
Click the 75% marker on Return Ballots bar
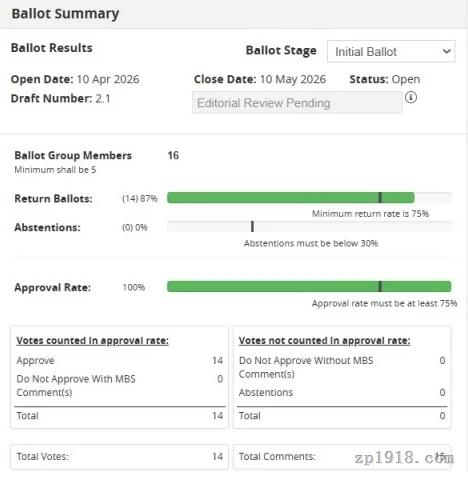(x=380, y=198)
